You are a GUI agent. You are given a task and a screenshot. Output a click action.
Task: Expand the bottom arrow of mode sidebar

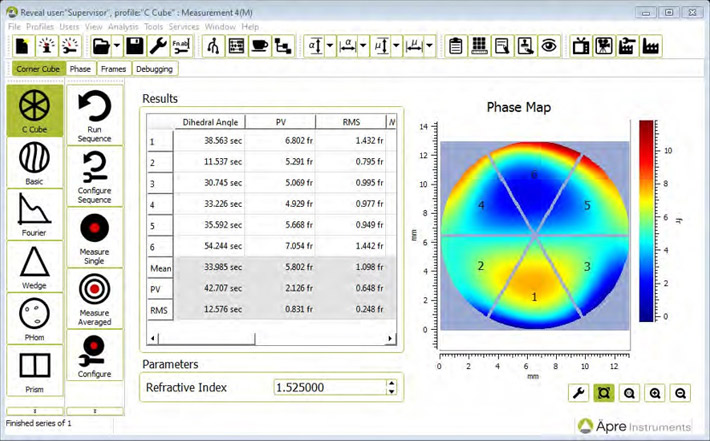[x=35, y=410]
